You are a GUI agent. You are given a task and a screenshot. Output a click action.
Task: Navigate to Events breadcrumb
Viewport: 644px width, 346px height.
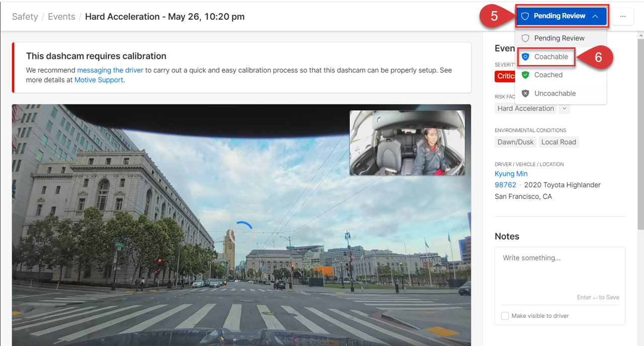(x=61, y=17)
